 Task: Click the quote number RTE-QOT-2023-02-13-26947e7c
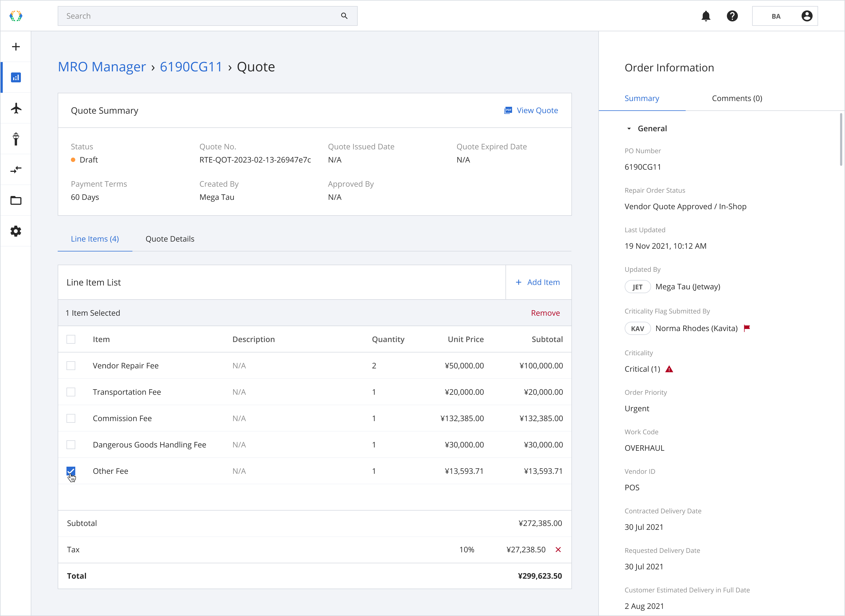[x=255, y=160]
